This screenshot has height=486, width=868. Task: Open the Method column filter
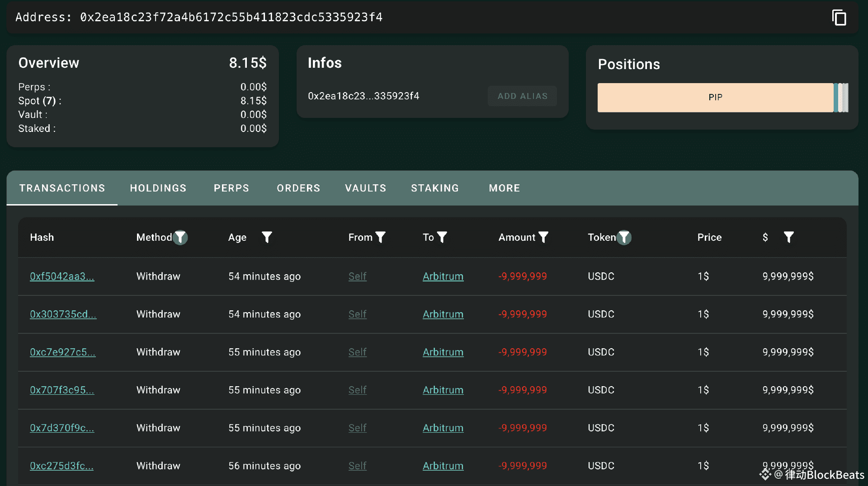tap(180, 237)
